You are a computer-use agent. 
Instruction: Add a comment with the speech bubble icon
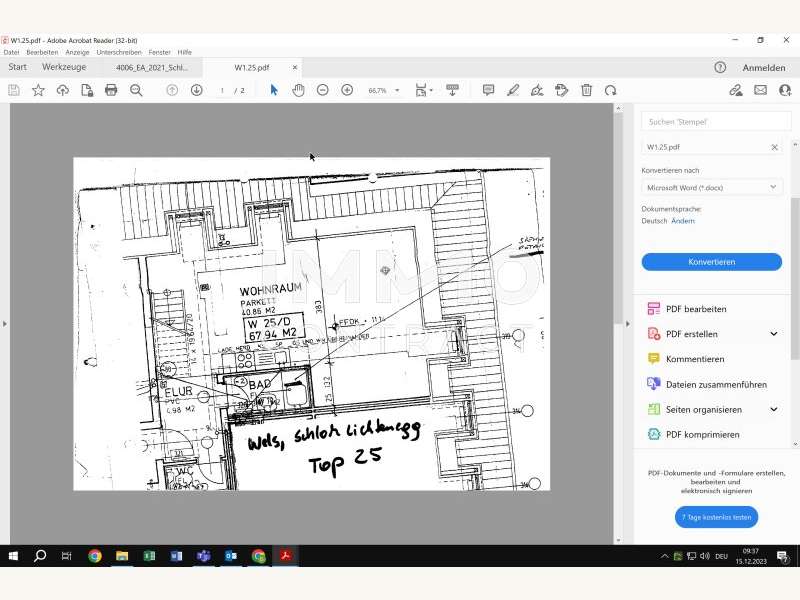click(x=488, y=90)
